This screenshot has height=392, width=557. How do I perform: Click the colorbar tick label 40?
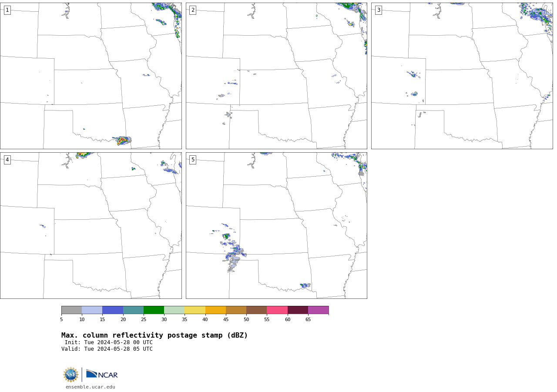205,320
